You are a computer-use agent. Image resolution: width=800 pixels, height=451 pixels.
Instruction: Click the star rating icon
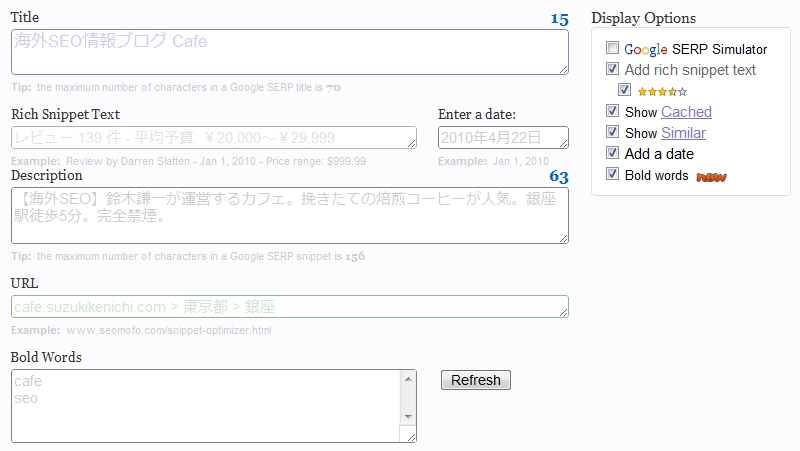tap(662, 92)
